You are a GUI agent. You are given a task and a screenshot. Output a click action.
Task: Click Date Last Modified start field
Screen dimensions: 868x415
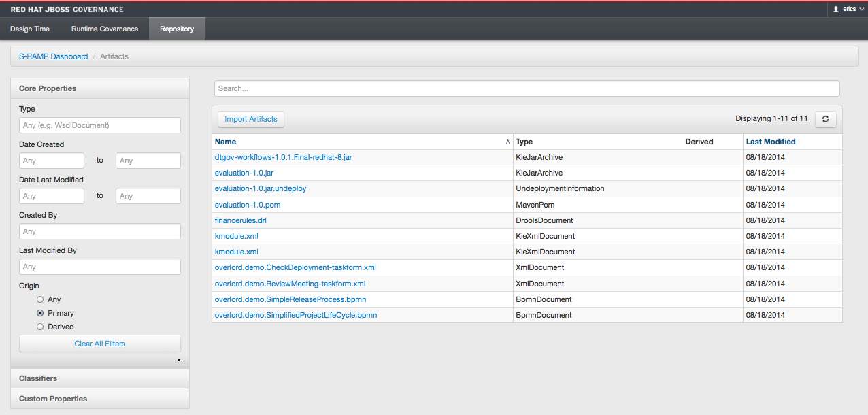tap(52, 196)
